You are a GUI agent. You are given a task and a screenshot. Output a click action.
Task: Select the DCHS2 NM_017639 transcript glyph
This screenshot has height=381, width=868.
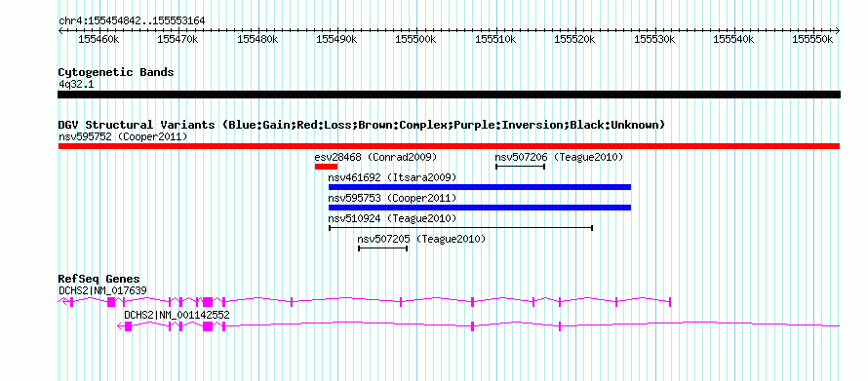point(365,301)
